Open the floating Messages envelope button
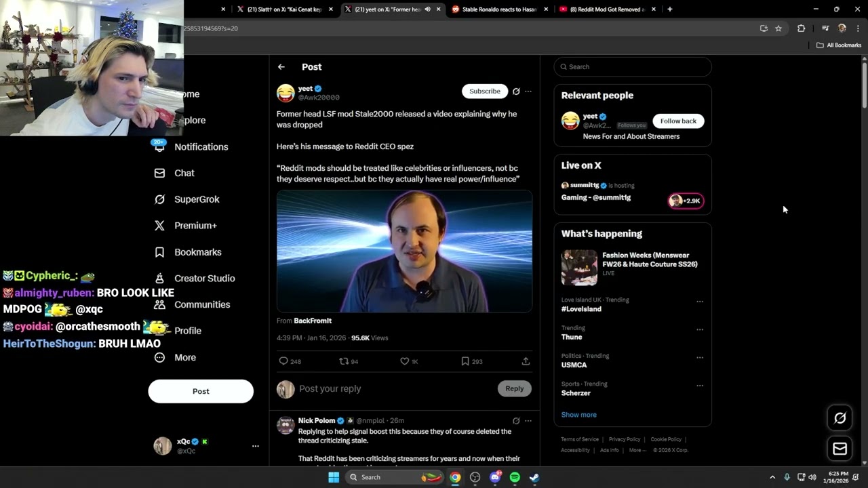 click(840, 449)
